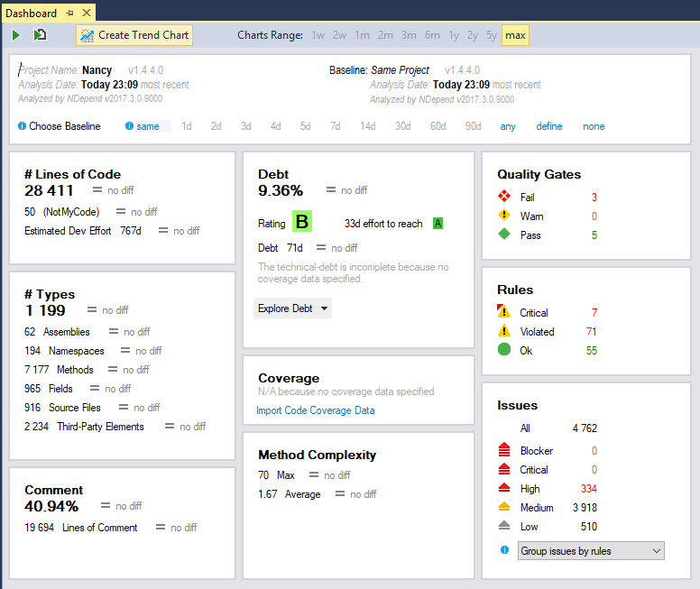Click the High issues red arrow icon
The width and height of the screenshot is (700, 589).
pyautogui.click(x=504, y=488)
